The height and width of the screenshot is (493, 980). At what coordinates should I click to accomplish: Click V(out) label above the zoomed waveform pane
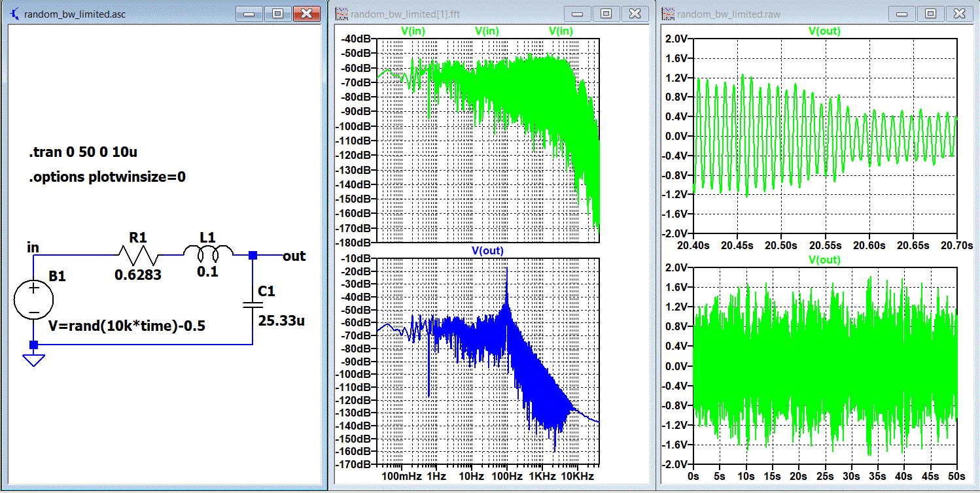(x=824, y=31)
